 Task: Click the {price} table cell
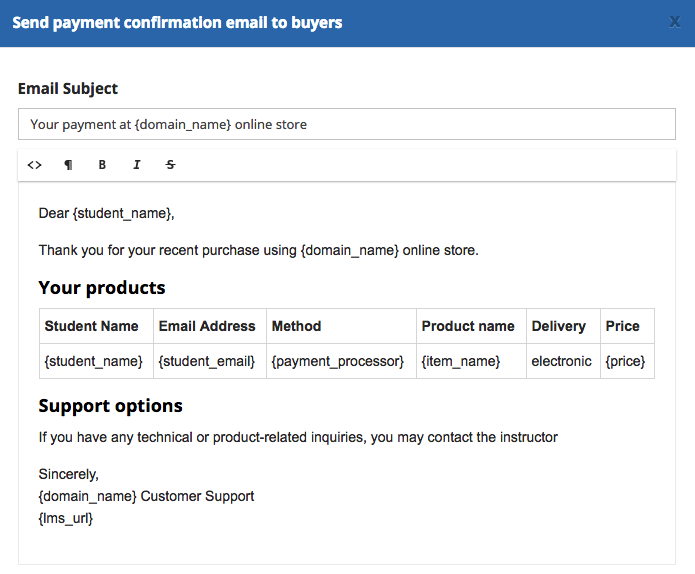coord(627,361)
